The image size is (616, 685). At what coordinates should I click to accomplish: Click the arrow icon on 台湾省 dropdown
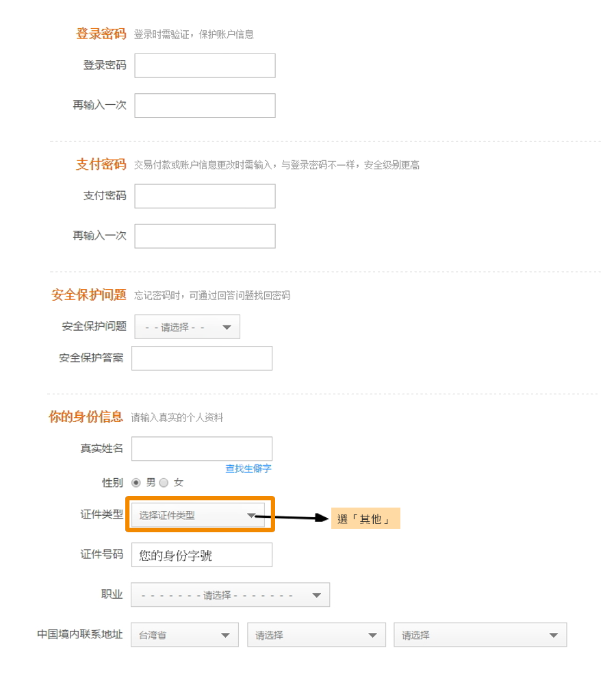[x=225, y=635]
